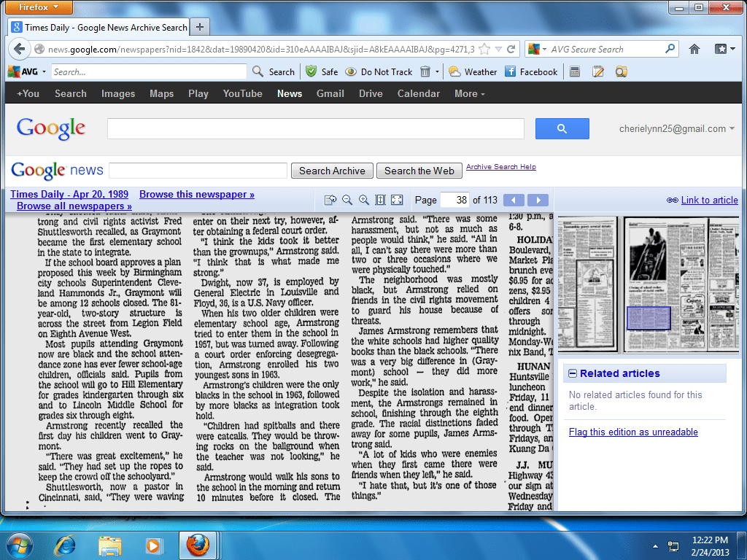Click the fit to height icon
The image size is (747, 560).
pos(380,200)
